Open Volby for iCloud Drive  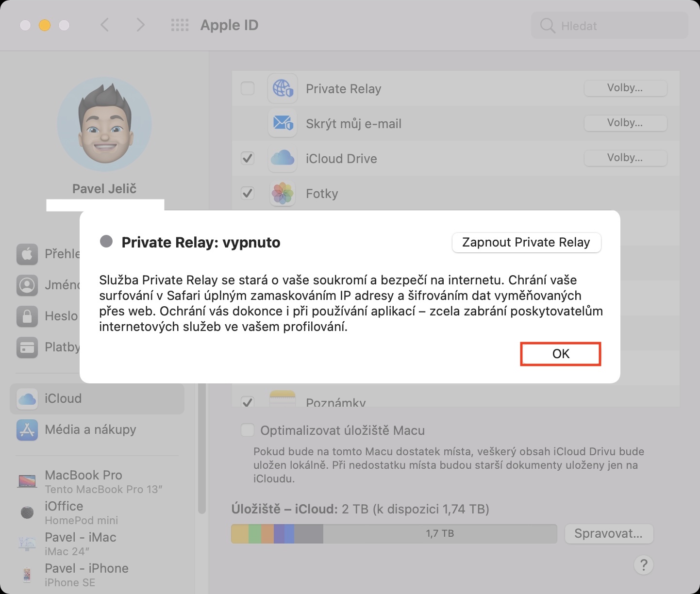coord(625,158)
